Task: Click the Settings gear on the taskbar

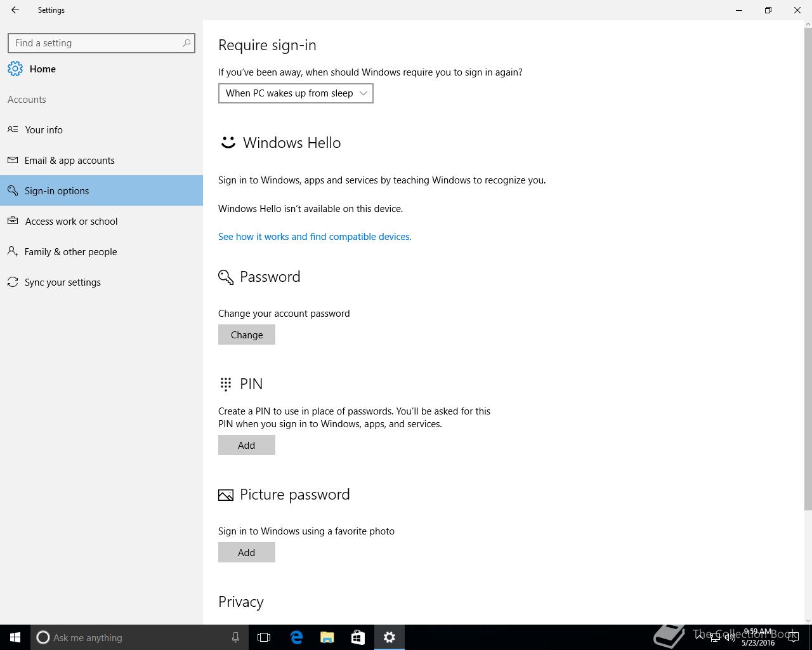Action: (x=390, y=637)
